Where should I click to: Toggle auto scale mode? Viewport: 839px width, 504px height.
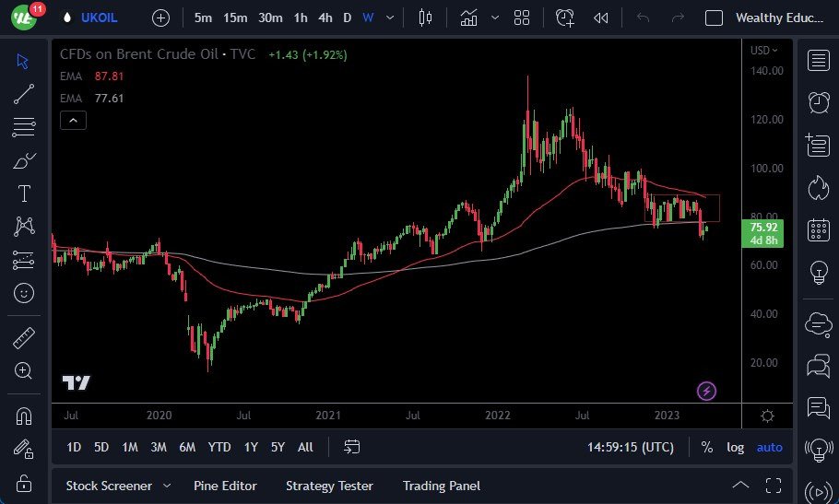[x=770, y=448]
